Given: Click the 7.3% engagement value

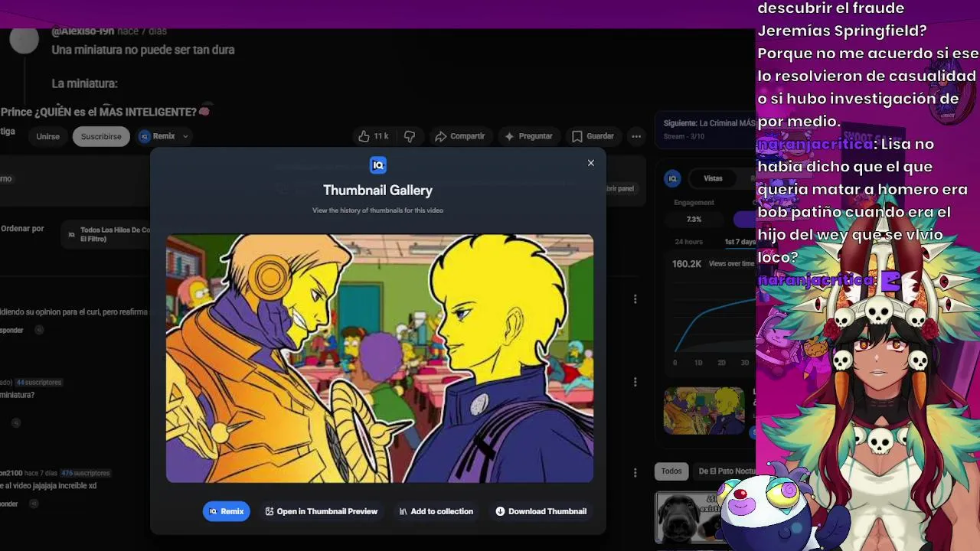Looking at the screenshot, I should pos(694,219).
